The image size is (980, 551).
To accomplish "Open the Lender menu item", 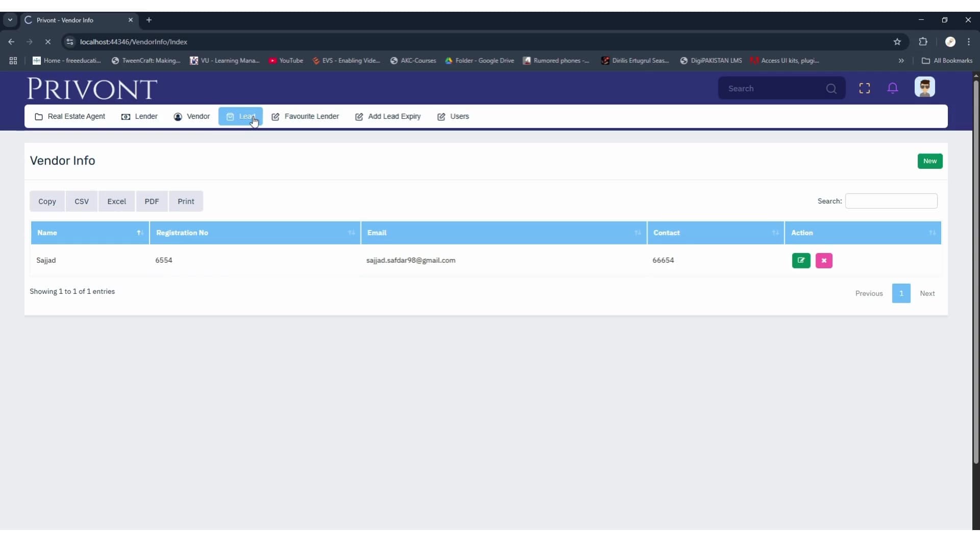I will tap(139, 117).
